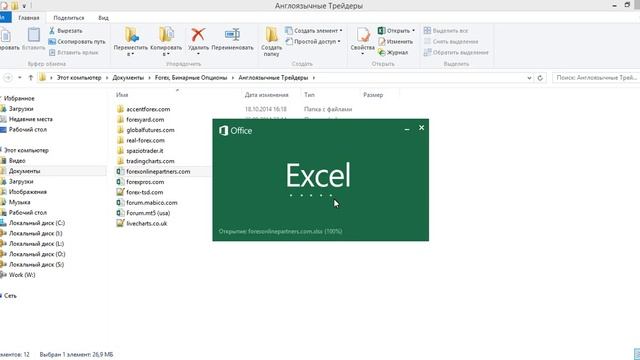
Task: Click Copy to (Копировать в) icon
Action: 166,35
